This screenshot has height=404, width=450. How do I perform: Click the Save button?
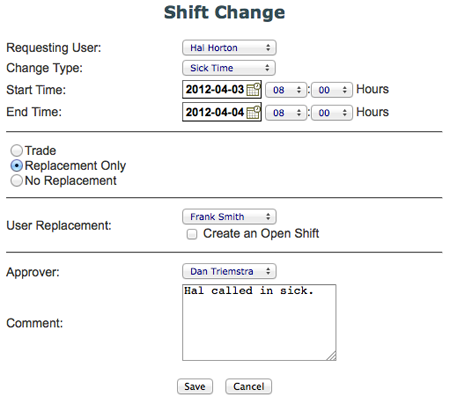tap(195, 386)
